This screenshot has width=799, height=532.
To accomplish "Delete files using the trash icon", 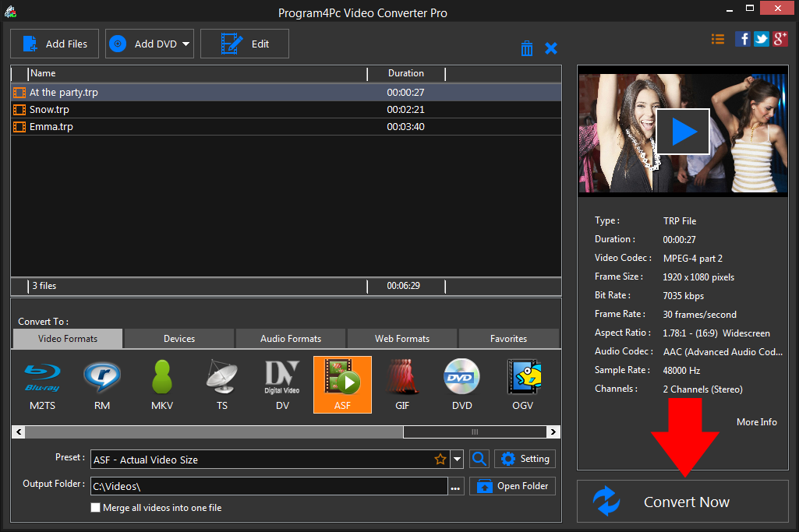I will coord(527,48).
